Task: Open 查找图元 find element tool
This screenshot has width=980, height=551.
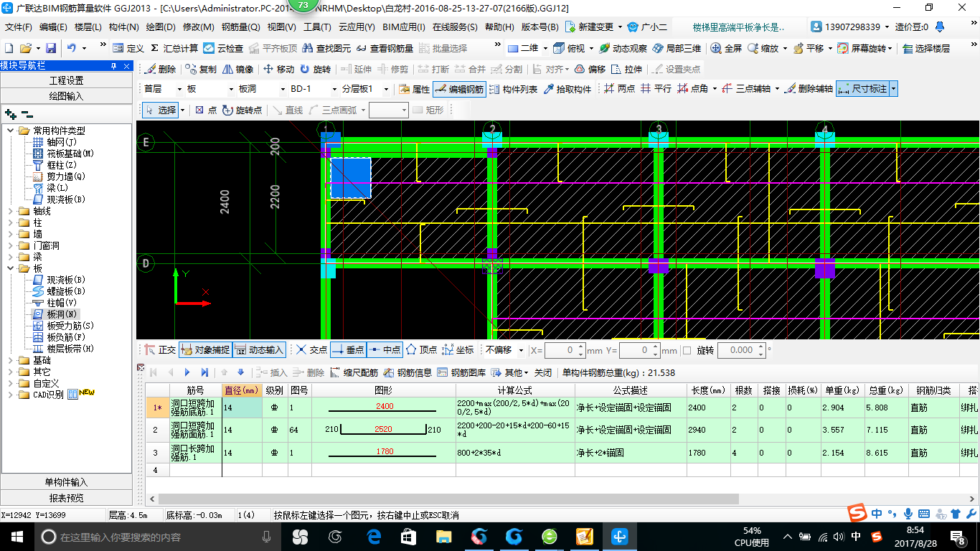Action: pos(327,48)
